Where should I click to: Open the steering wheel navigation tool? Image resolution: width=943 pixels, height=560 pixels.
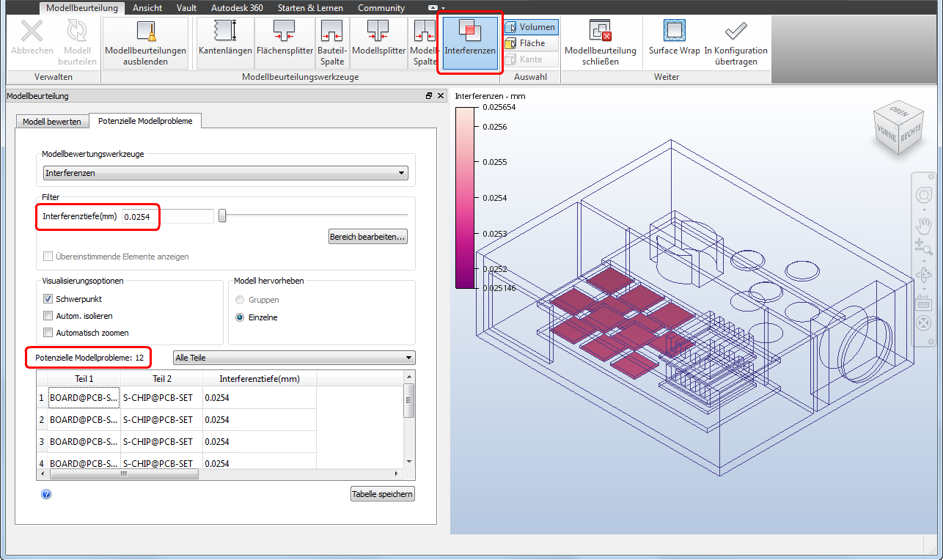(923, 195)
